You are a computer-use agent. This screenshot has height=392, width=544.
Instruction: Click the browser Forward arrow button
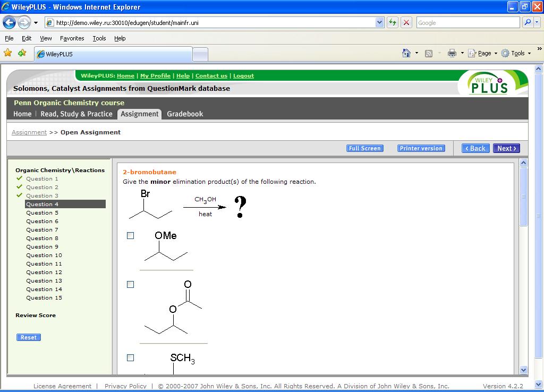click(24, 23)
